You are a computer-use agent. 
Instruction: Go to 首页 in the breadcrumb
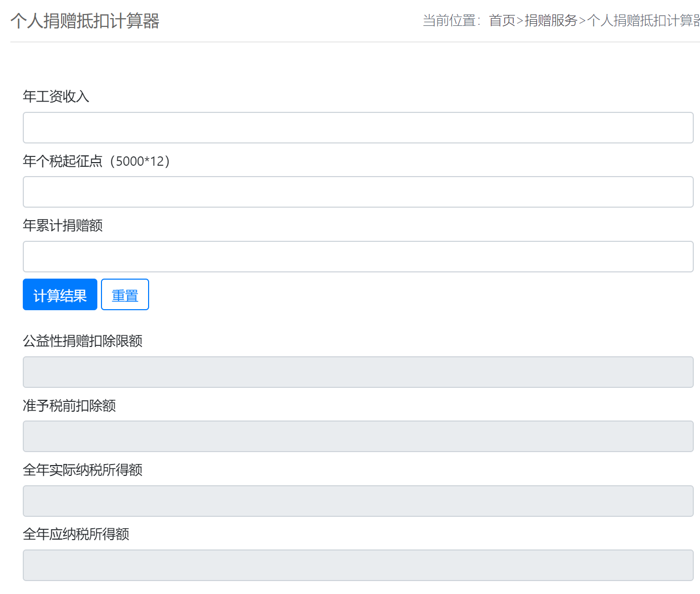coord(502,21)
